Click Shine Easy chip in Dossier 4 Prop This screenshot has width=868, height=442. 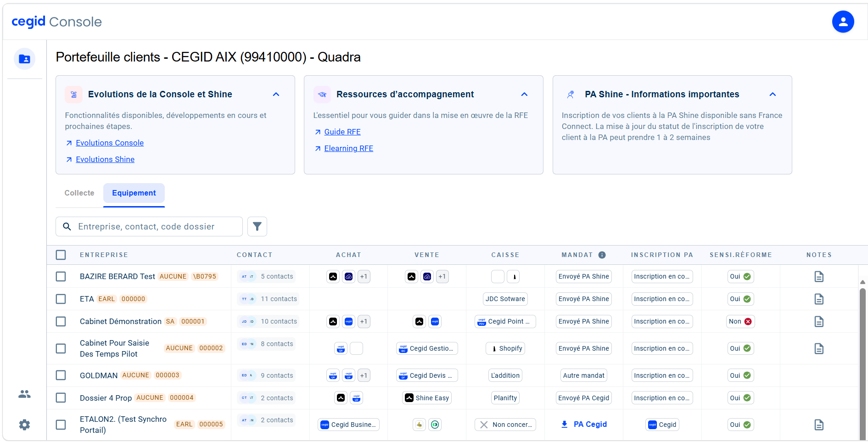(x=427, y=398)
